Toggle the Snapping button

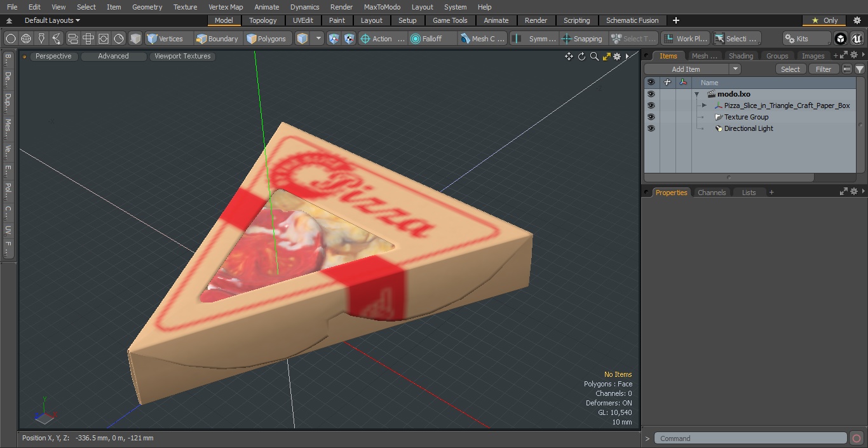pyautogui.click(x=582, y=39)
